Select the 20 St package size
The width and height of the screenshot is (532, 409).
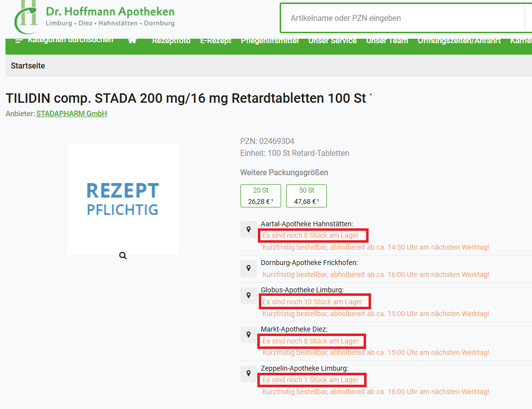tap(261, 196)
